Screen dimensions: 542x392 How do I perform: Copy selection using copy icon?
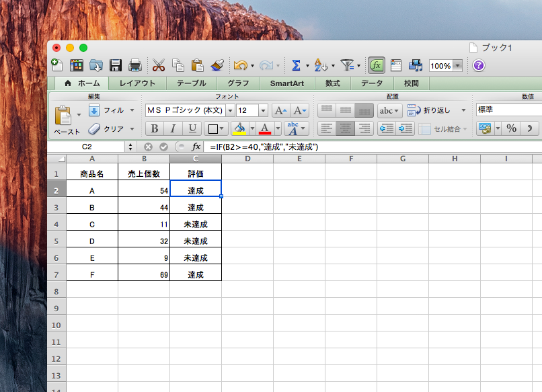[178, 65]
